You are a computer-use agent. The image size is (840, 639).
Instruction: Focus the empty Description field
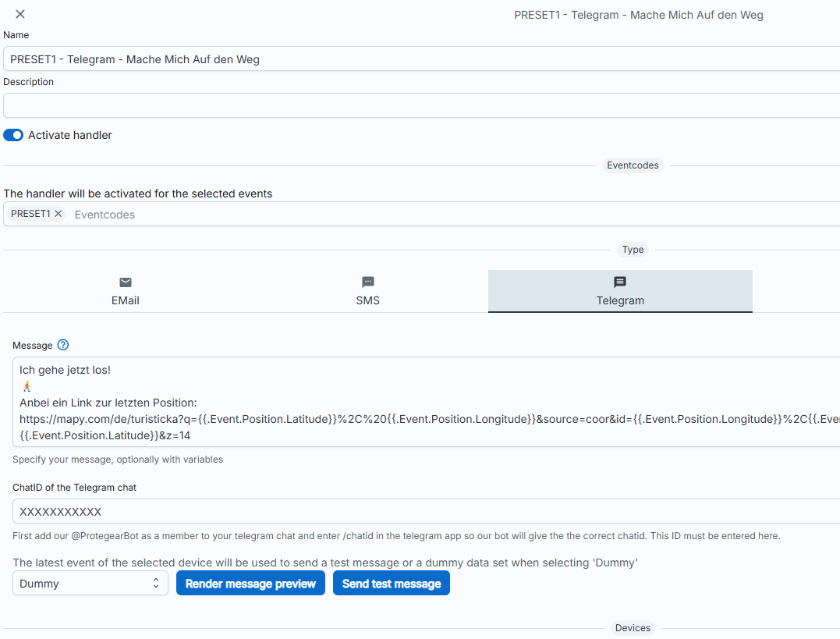click(x=421, y=105)
